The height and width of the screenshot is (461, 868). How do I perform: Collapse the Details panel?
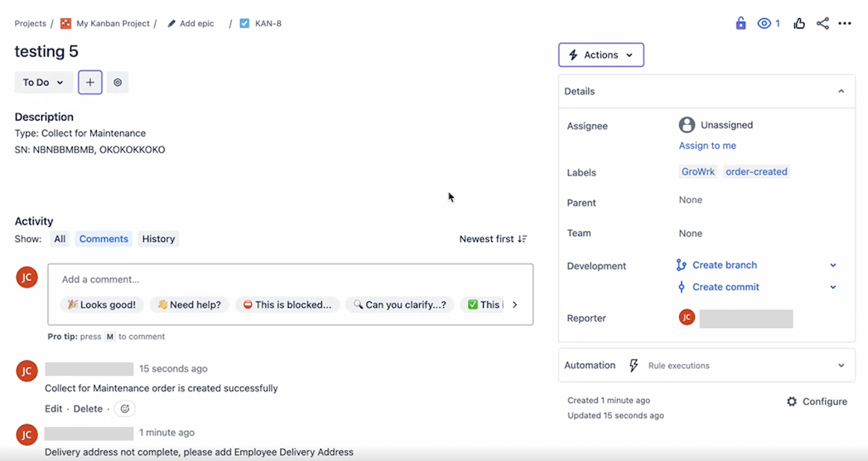[x=841, y=91]
